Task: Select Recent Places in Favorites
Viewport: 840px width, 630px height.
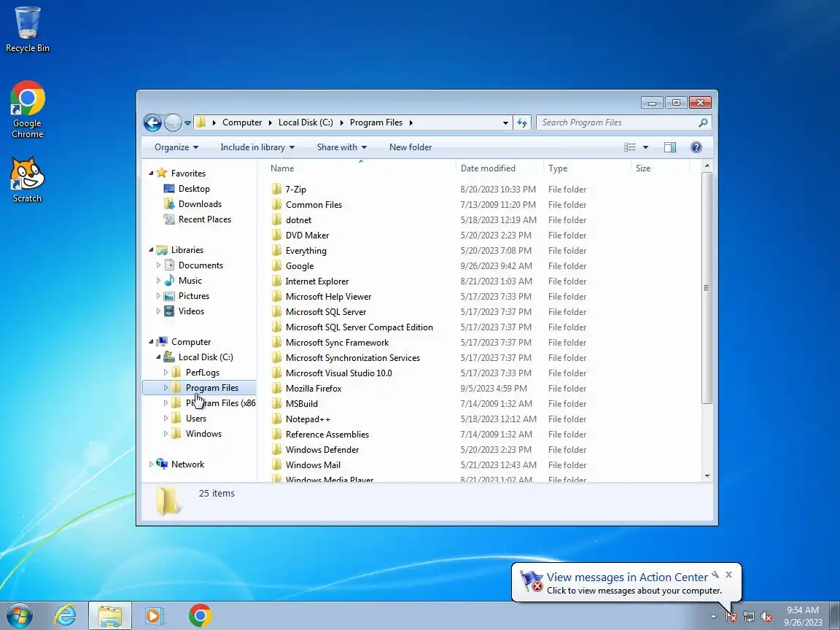Action: (205, 219)
